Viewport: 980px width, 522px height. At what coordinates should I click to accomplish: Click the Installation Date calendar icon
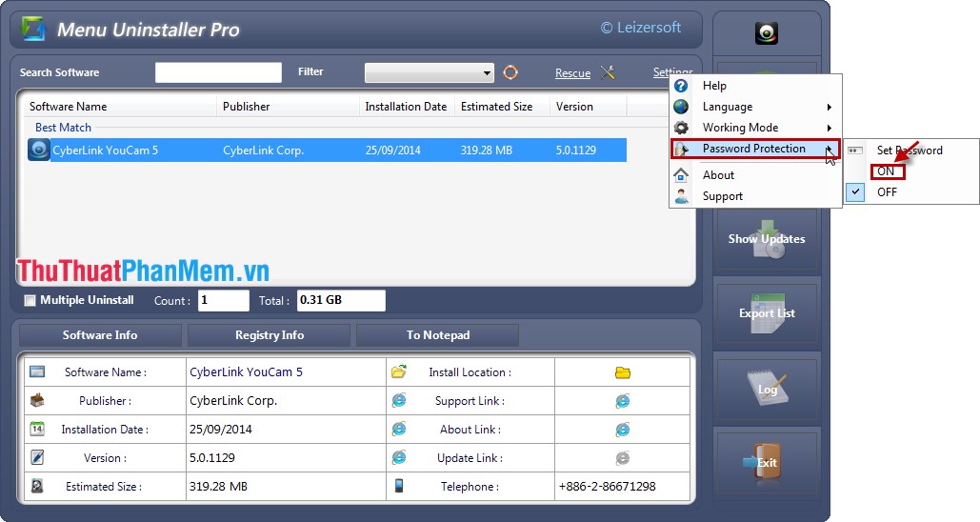[x=37, y=429]
